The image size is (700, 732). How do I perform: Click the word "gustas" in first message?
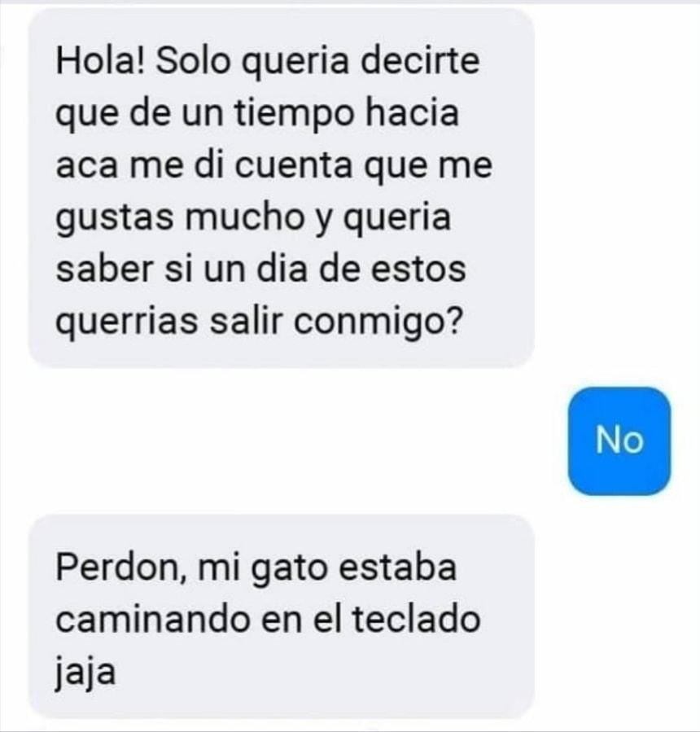tap(114, 218)
